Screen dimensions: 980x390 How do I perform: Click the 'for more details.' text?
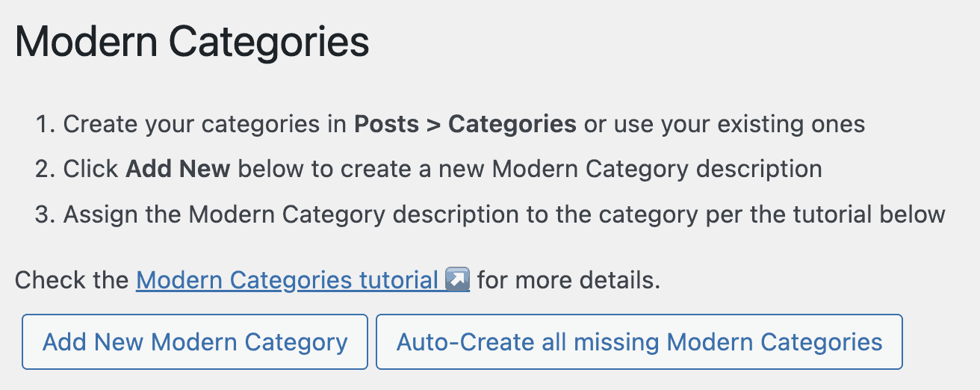[568, 280]
